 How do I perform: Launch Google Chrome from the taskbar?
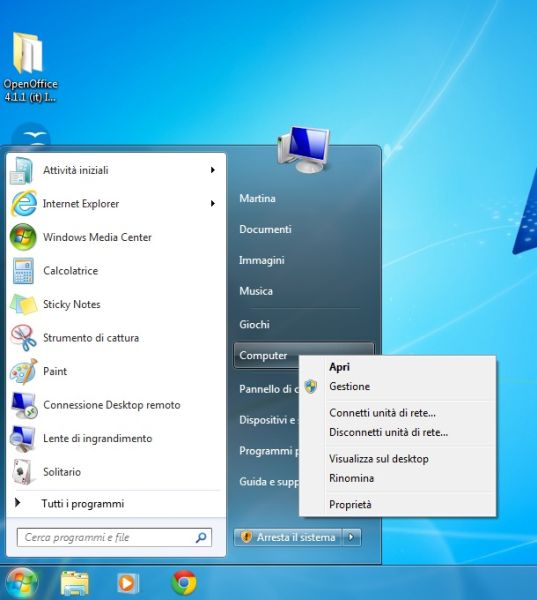184,582
